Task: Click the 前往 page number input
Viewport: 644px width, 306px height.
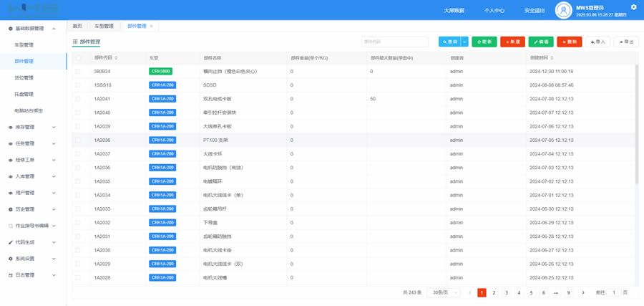Action: [614, 292]
